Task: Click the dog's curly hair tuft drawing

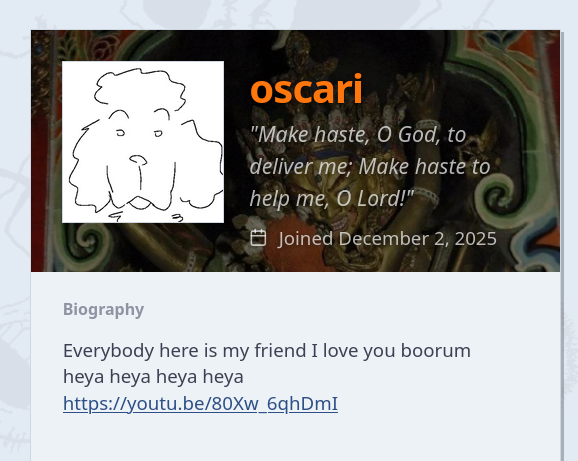Action: (x=140, y=88)
